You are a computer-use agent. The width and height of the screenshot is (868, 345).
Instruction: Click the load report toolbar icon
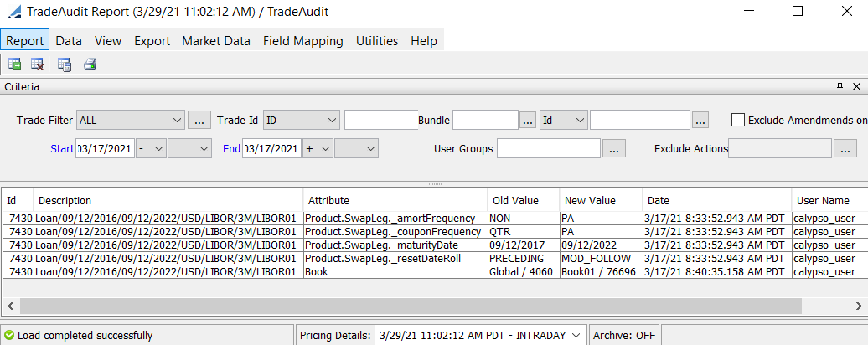pos(14,64)
